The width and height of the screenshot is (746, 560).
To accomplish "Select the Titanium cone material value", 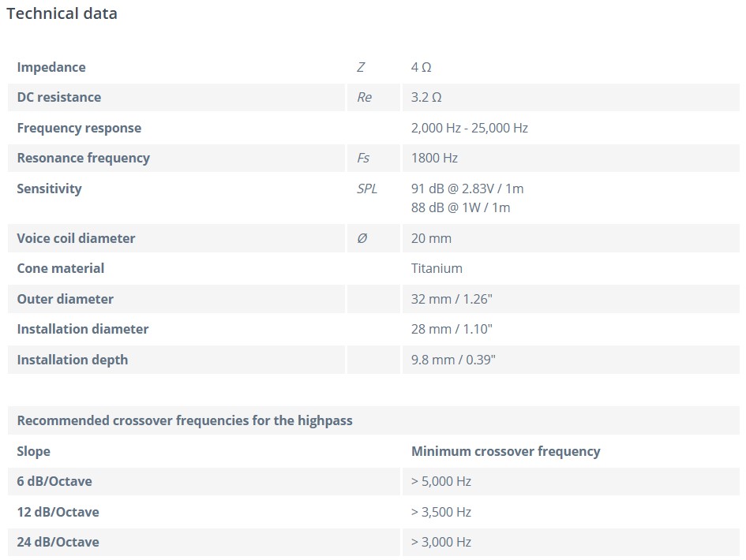I will pos(437,268).
